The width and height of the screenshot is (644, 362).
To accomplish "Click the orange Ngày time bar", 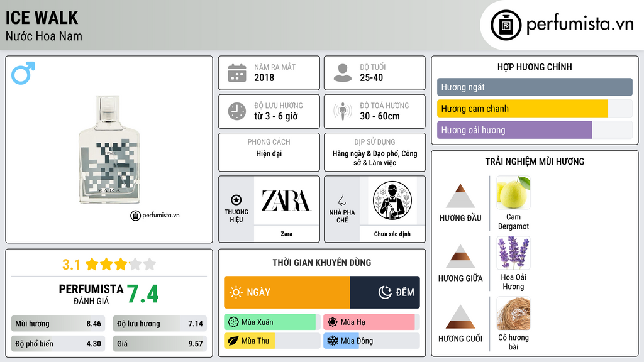I will [287, 292].
